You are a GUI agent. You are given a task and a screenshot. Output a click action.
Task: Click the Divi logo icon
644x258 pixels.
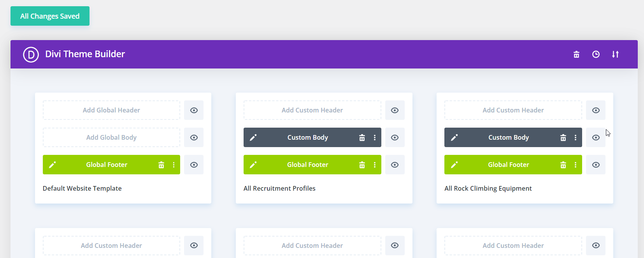[x=31, y=54]
